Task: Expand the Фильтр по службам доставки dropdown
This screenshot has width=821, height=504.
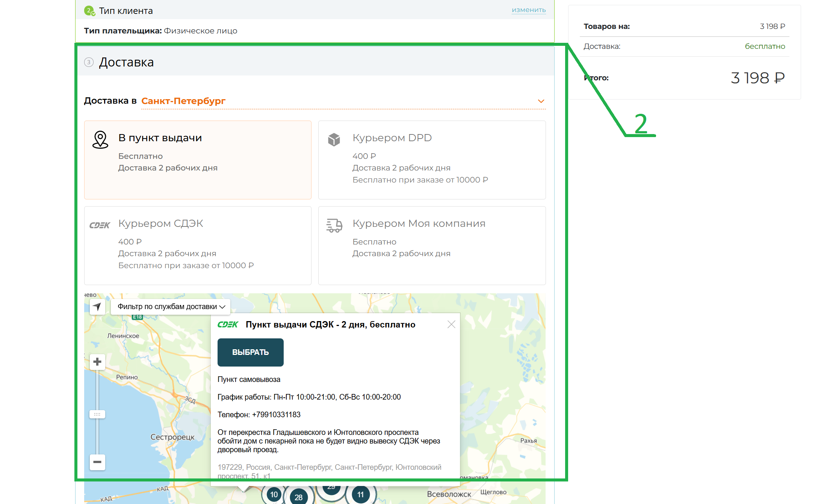Action: tap(170, 307)
